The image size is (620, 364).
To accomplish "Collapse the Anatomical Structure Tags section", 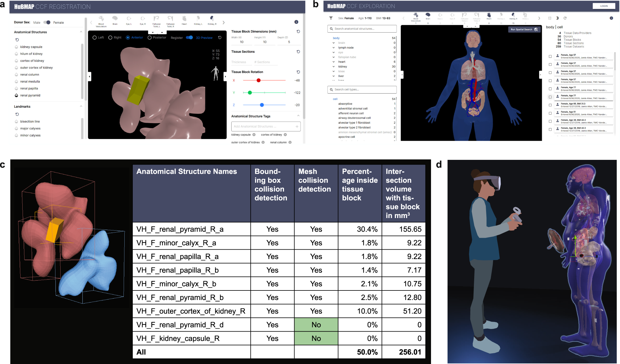I will 298,116.
